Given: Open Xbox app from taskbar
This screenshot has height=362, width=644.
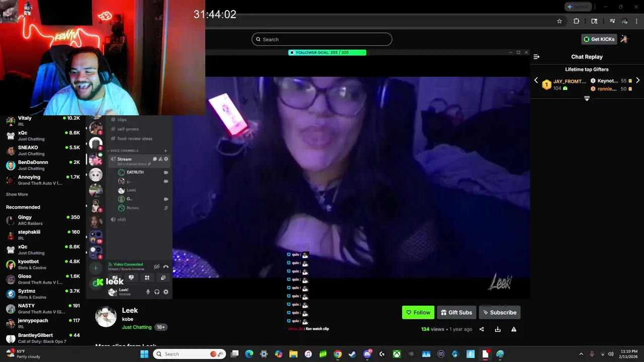Looking at the screenshot, I should point(397,354).
